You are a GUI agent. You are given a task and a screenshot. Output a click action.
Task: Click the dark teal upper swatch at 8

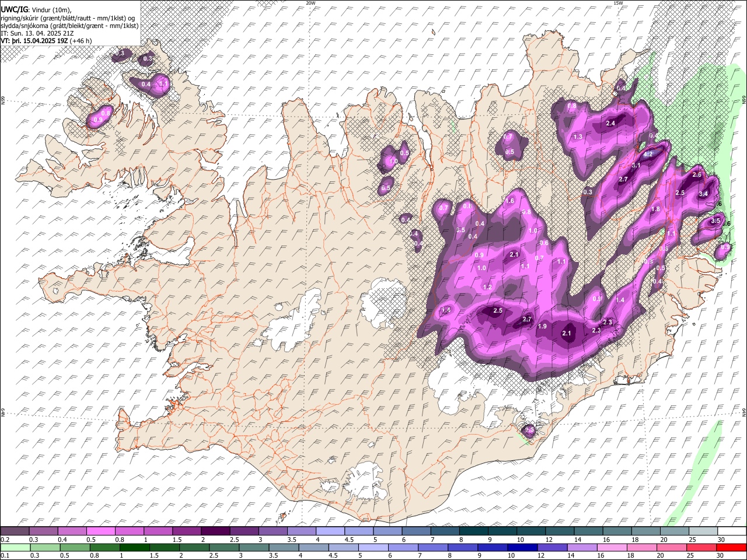[x=473, y=531]
